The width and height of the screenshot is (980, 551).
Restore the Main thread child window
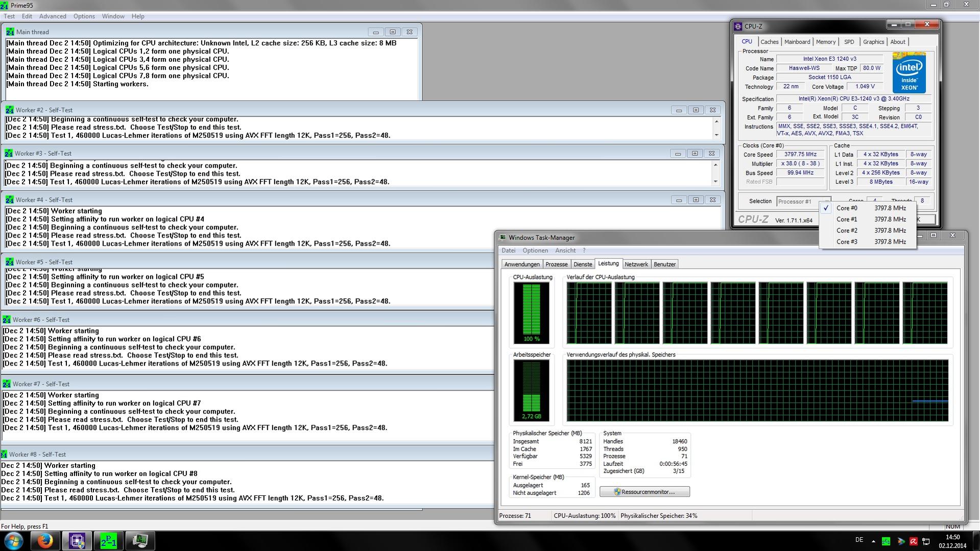click(x=392, y=32)
